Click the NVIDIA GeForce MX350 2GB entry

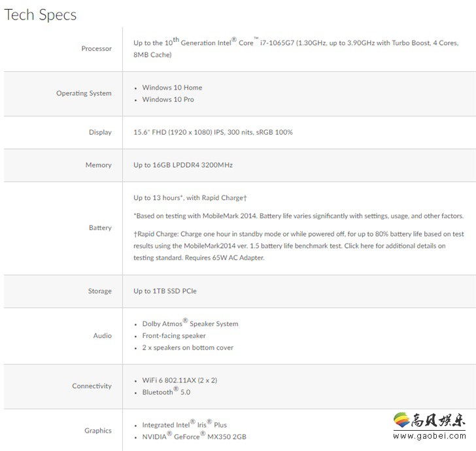pos(194,436)
